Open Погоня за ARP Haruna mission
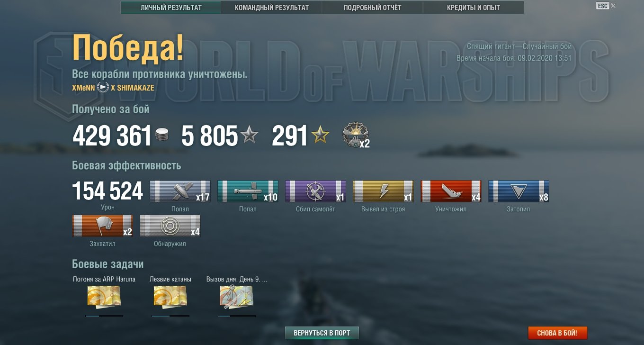 coord(104,295)
